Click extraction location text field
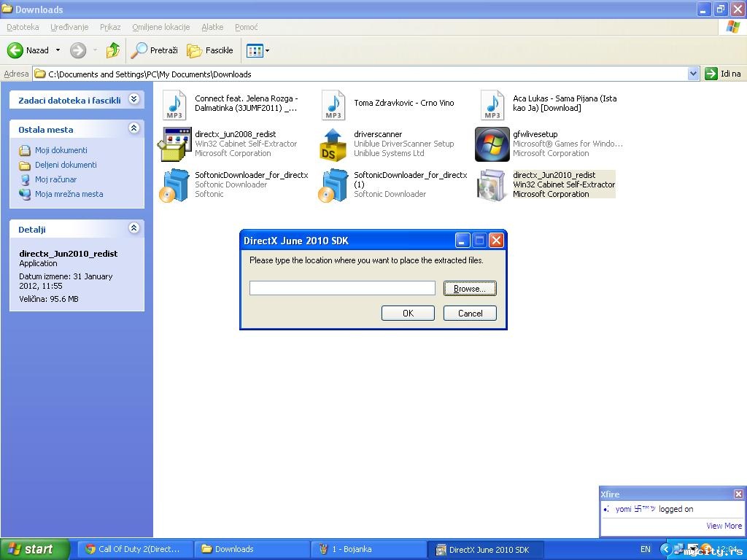 [343, 288]
